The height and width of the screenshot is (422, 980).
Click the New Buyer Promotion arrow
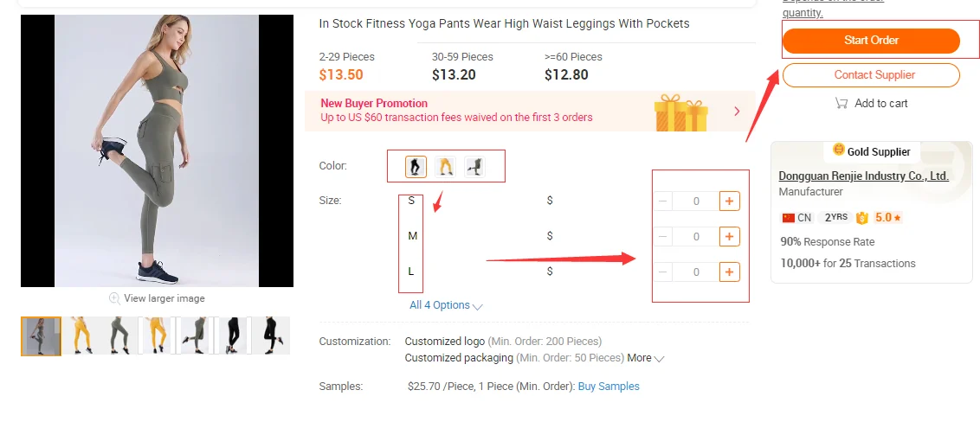click(737, 111)
